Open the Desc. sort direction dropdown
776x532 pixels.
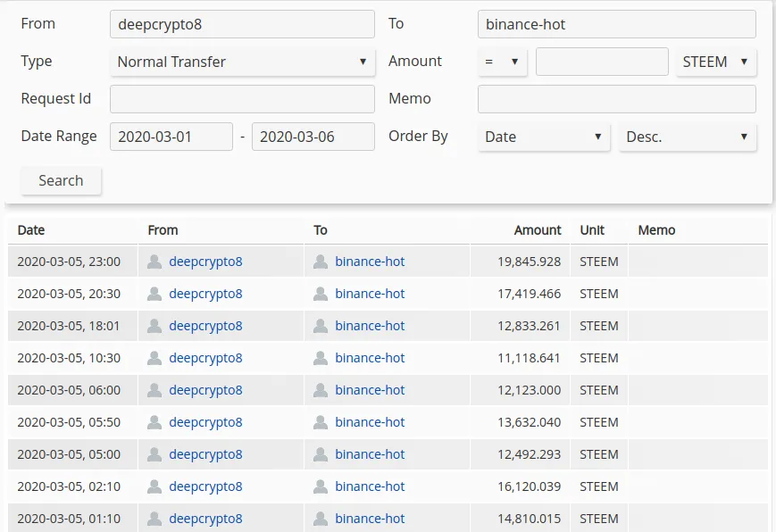tap(688, 137)
